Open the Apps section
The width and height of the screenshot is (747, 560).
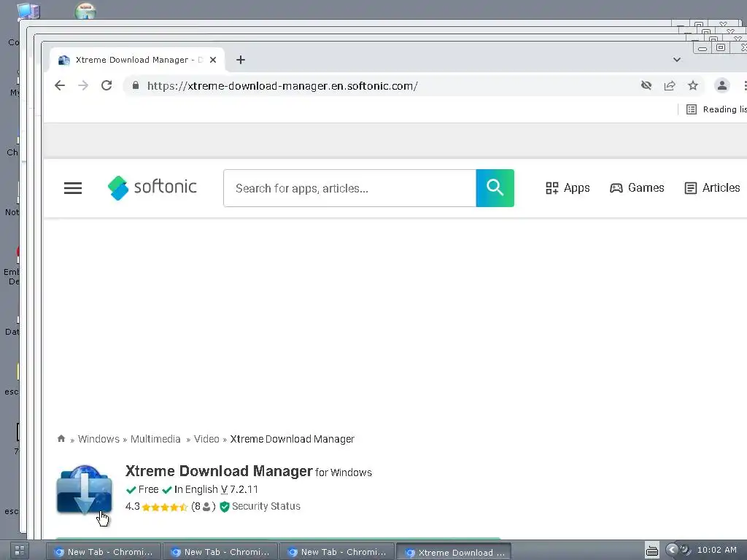[x=568, y=188]
